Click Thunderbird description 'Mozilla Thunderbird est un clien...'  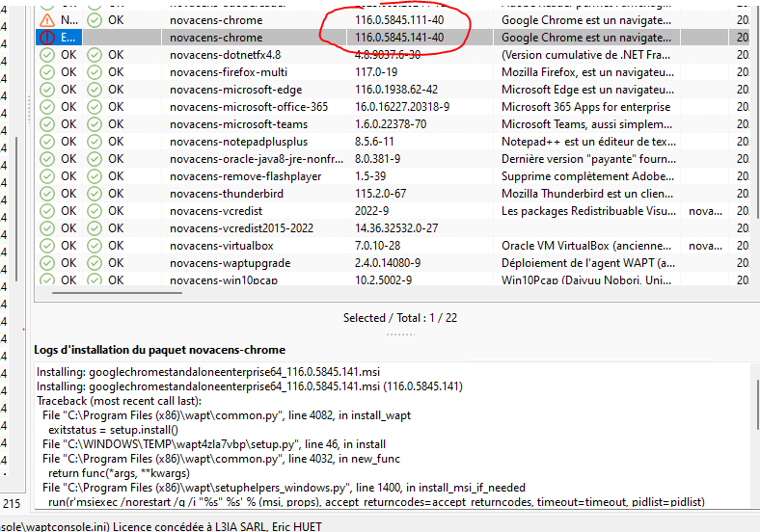(587, 194)
